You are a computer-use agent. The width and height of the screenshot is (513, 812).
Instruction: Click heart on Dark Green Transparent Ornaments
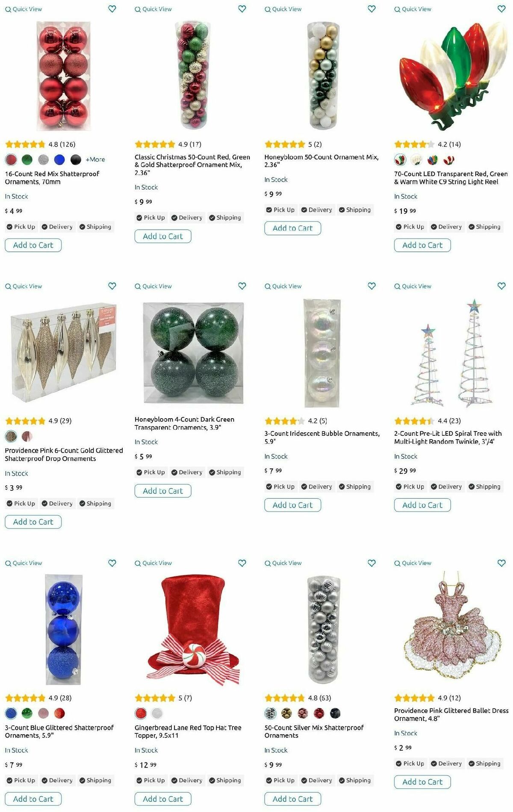pos(242,286)
